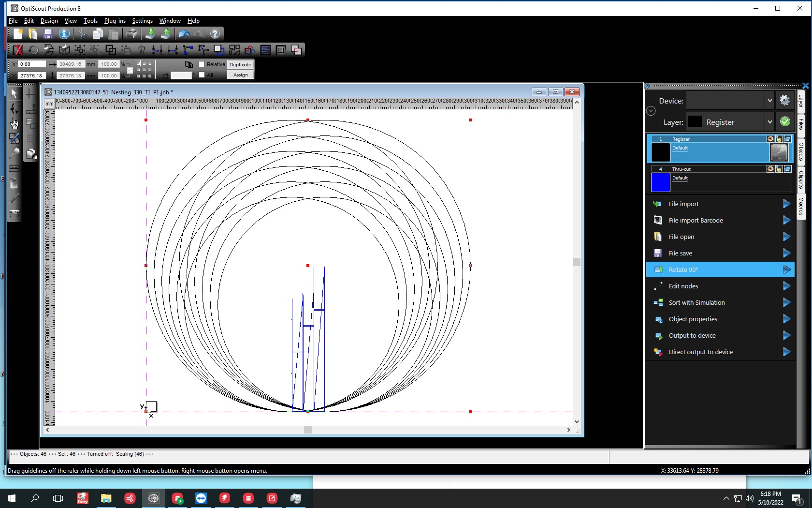Switch to the Objects side tab
The width and height of the screenshot is (812, 508).
[x=801, y=151]
